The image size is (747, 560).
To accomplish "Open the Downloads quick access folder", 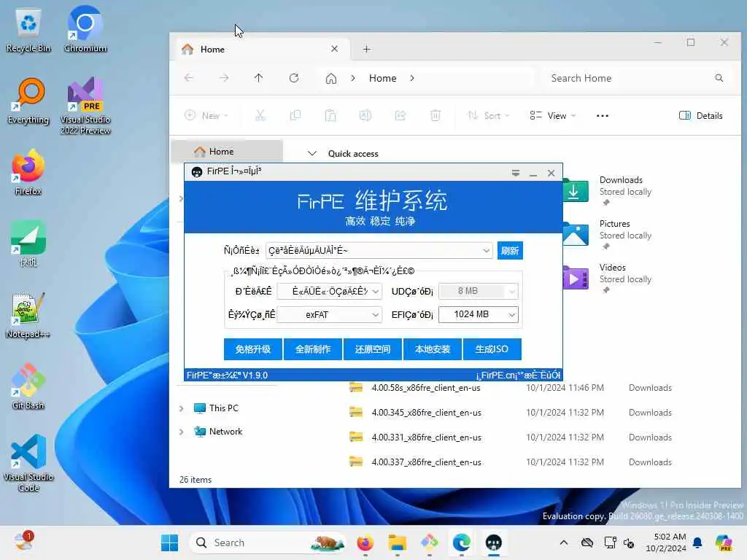I will [x=608, y=190].
